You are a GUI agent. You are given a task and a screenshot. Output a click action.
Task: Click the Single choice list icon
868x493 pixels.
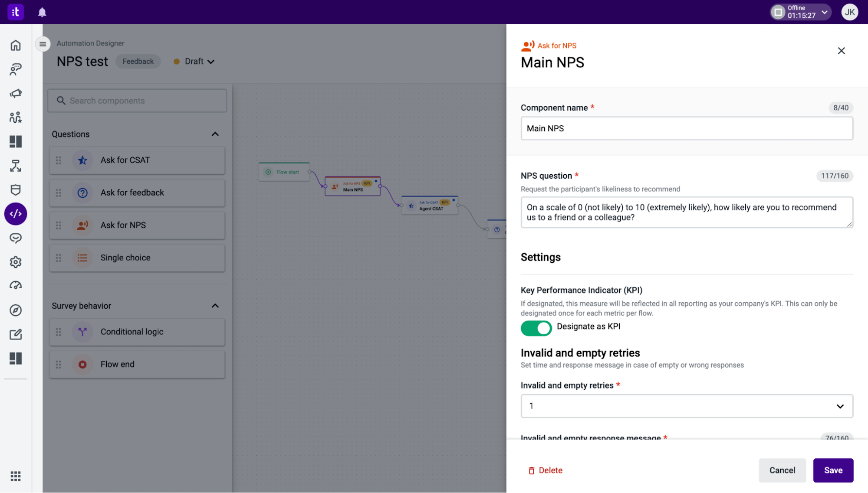click(82, 258)
